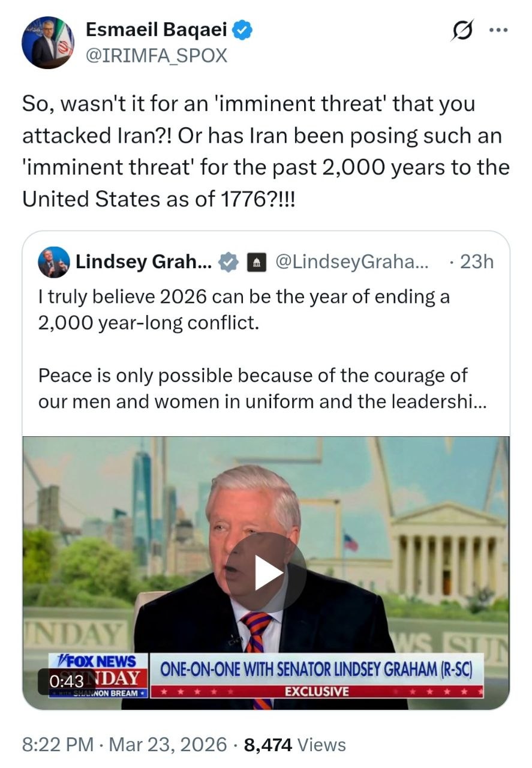Click the Lindsey Graham name in quoted post
This screenshot has width=532, height=768.
(x=143, y=262)
